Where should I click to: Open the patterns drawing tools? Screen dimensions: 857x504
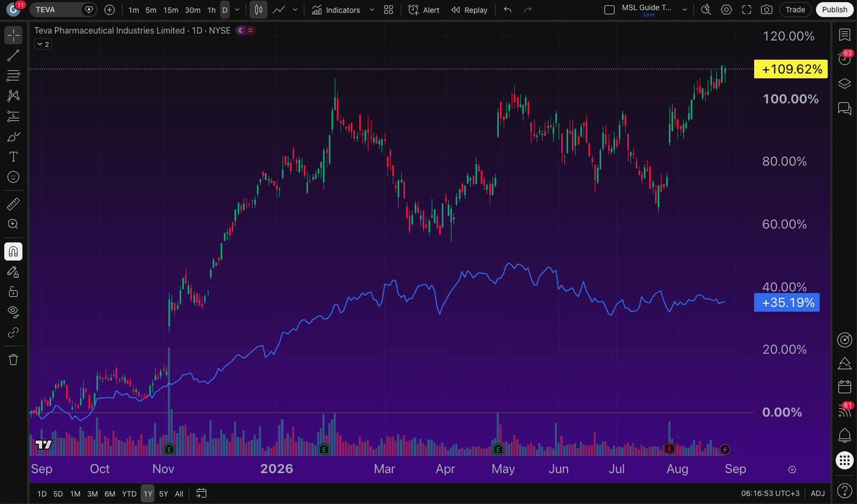13,96
